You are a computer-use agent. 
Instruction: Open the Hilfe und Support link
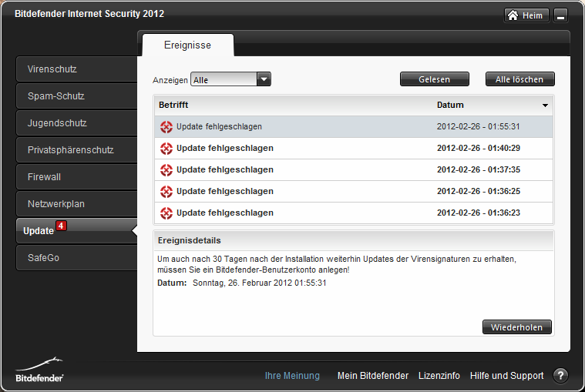tap(506, 376)
